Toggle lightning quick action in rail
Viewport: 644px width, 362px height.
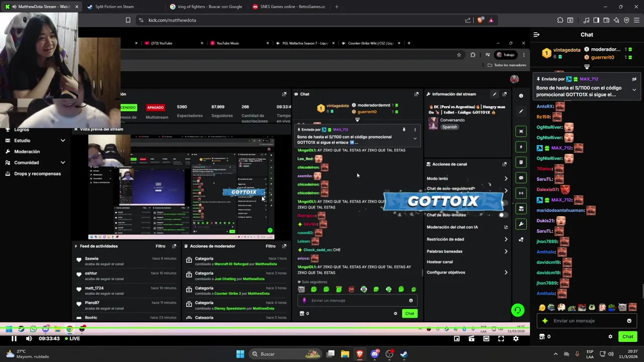point(521,147)
